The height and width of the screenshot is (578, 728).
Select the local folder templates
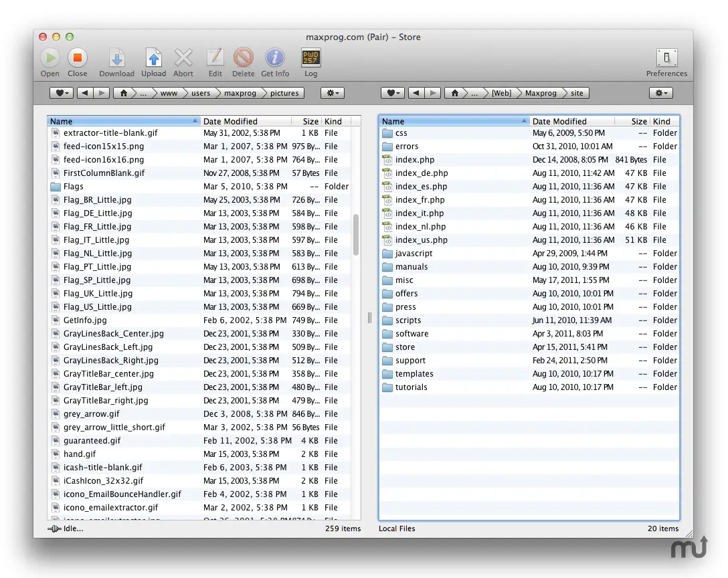click(x=529, y=374)
